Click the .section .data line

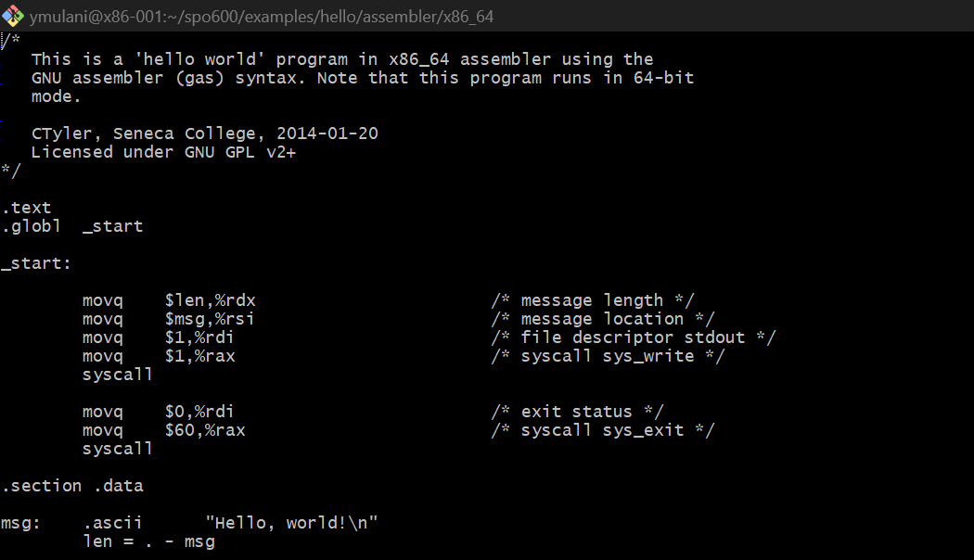72,486
